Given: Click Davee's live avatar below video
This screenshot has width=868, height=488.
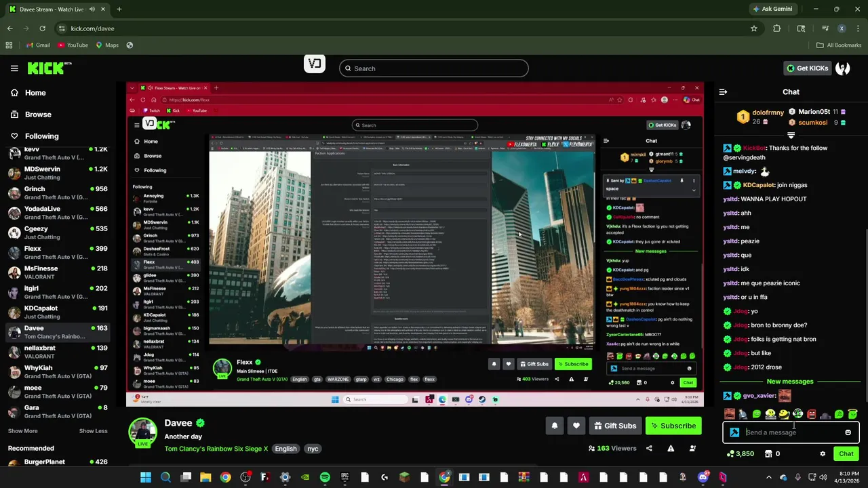Looking at the screenshot, I should (143, 432).
